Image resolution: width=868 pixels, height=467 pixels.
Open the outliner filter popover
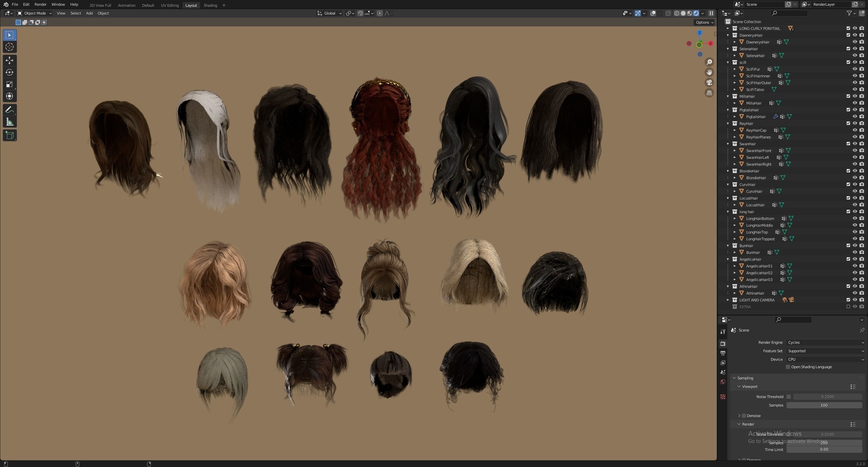tap(851, 13)
